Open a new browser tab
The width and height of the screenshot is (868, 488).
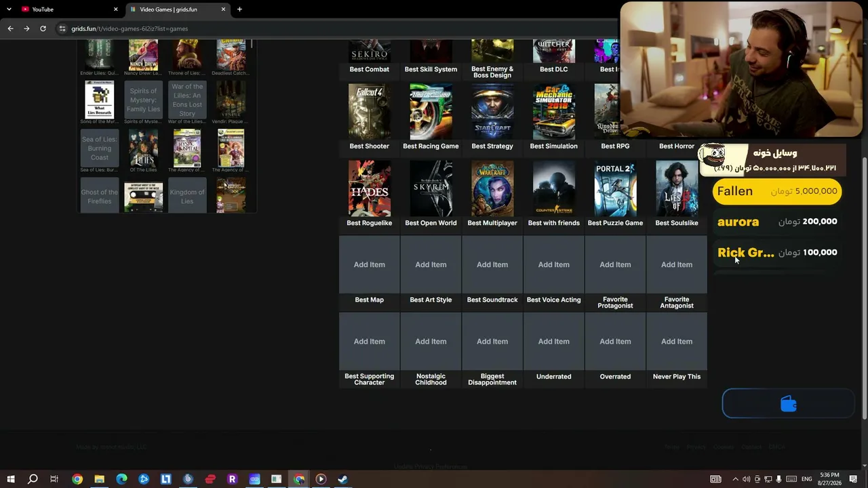click(239, 9)
